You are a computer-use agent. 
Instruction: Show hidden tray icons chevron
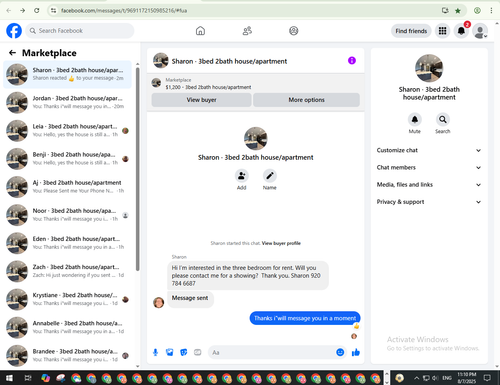pos(416,378)
